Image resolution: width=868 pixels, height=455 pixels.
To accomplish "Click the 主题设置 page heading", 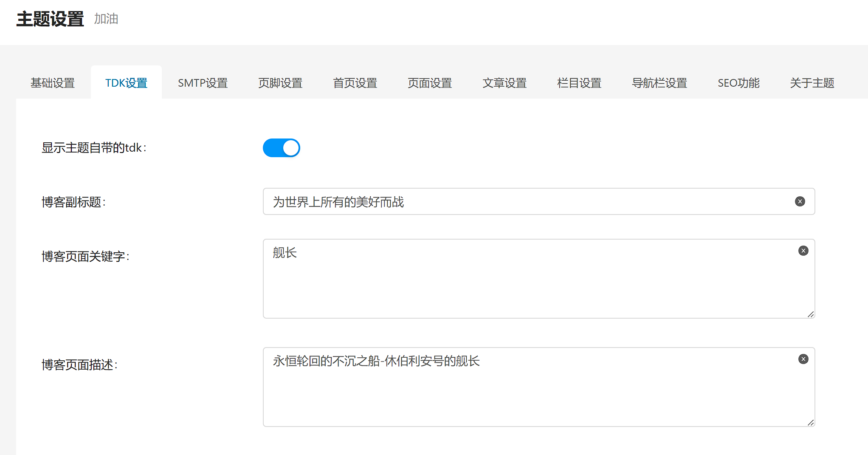I will [x=50, y=19].
